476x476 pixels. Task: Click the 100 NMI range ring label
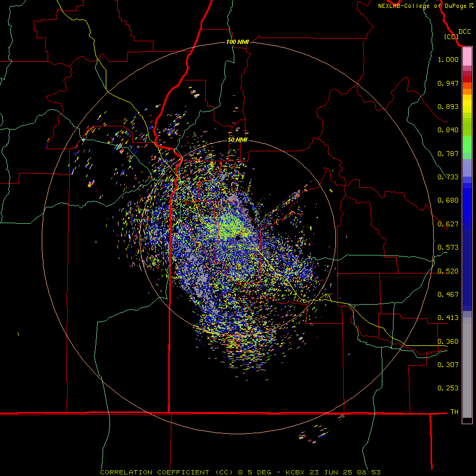(237, 42)
